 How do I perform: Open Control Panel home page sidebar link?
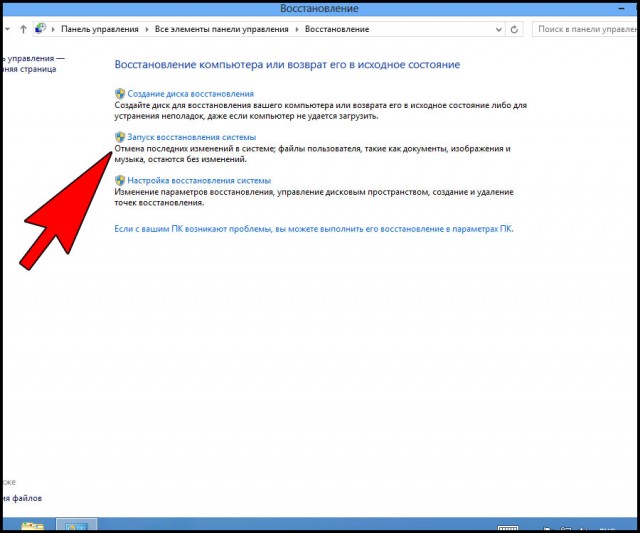32,64
